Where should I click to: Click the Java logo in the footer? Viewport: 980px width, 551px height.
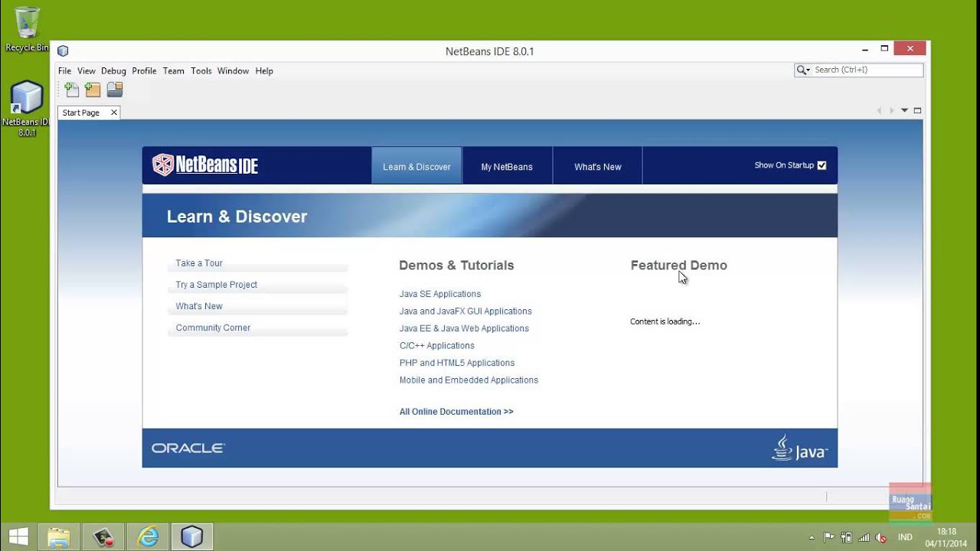coord(799,448)
